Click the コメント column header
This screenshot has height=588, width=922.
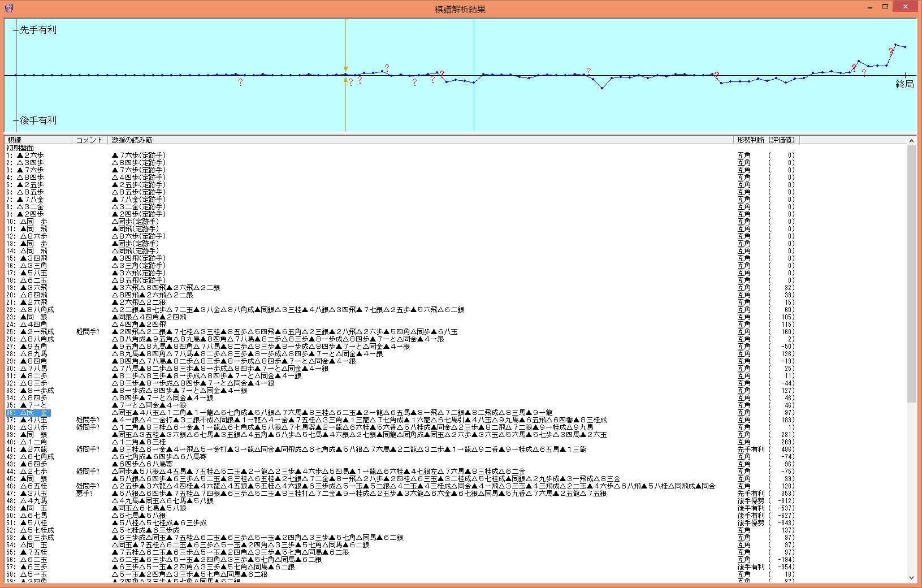pyautogui.click(x=89, y=140)
